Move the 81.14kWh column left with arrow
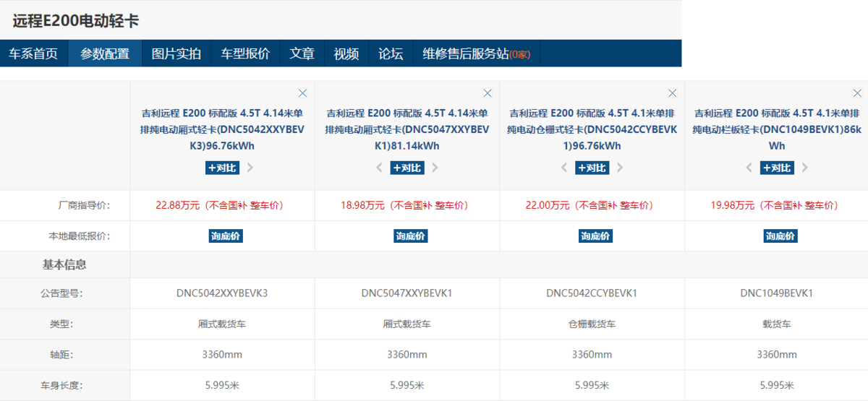This screenshot has width=868, height=401. (x=379, y=168)
